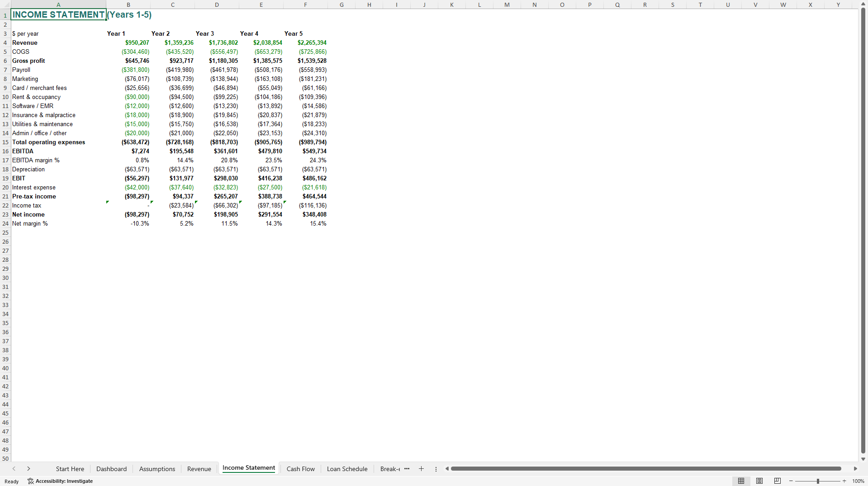868x486 pixels.
Task: Click the $ per year label cell
Action: (x=58, y=33)
